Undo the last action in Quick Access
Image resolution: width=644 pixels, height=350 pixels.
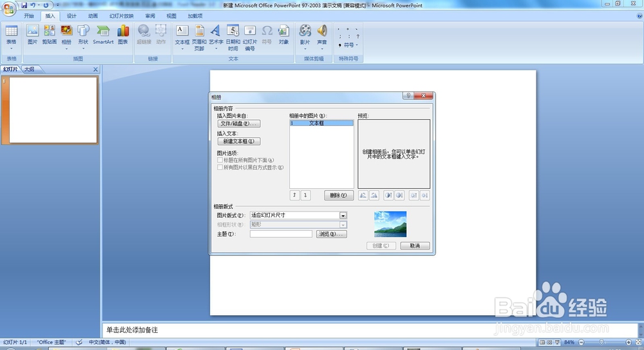(33, 5)
